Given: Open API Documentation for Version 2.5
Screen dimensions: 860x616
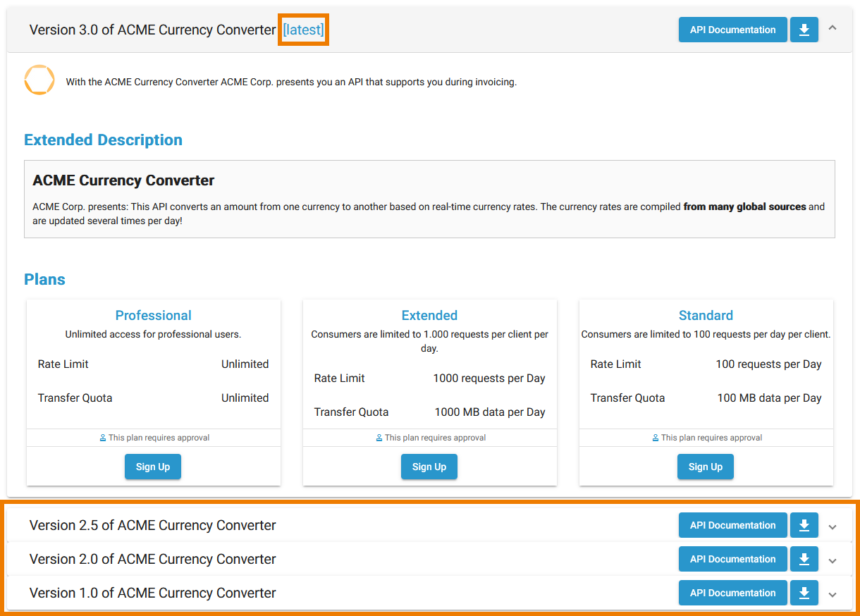Looking at the screenshot, I should [x=732, y=525].
